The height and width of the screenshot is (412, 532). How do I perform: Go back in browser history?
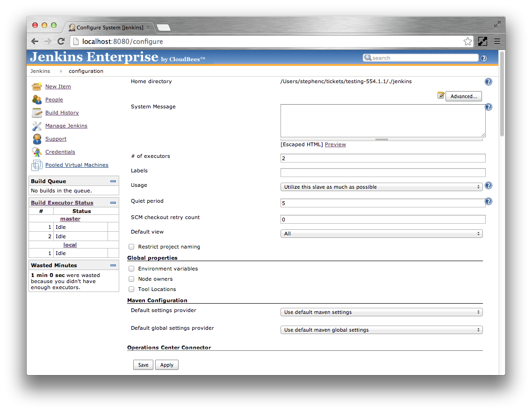click(x=35, y=42)
